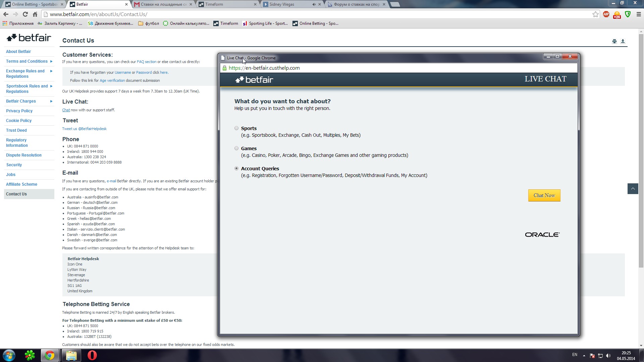Click the Age verification link
The height and width of the screenshot is (362, 644).
pos(112,80)
